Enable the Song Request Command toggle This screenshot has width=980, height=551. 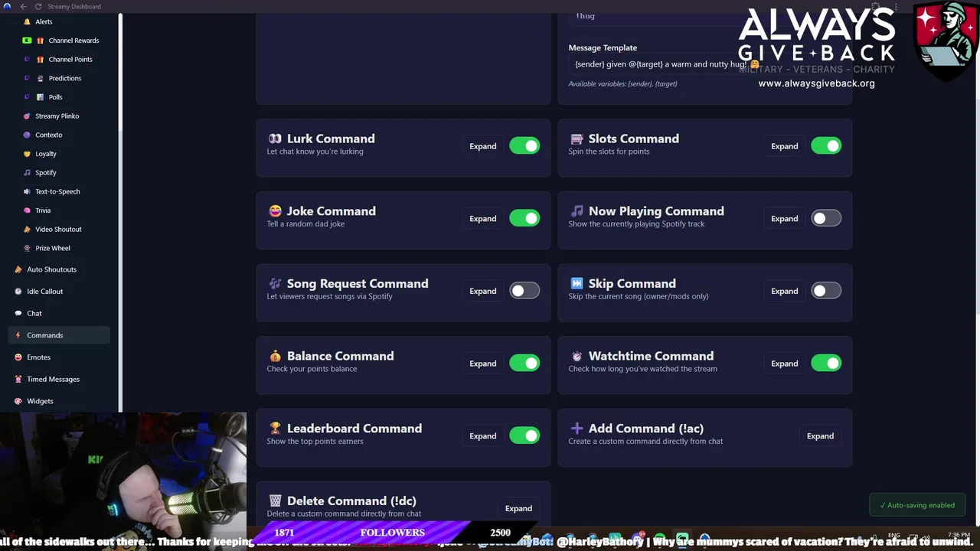[524, 291]
